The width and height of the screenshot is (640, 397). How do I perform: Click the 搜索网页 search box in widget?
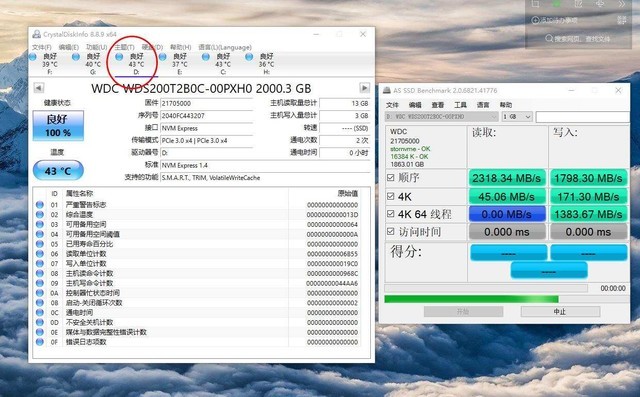tap(578, 38)
